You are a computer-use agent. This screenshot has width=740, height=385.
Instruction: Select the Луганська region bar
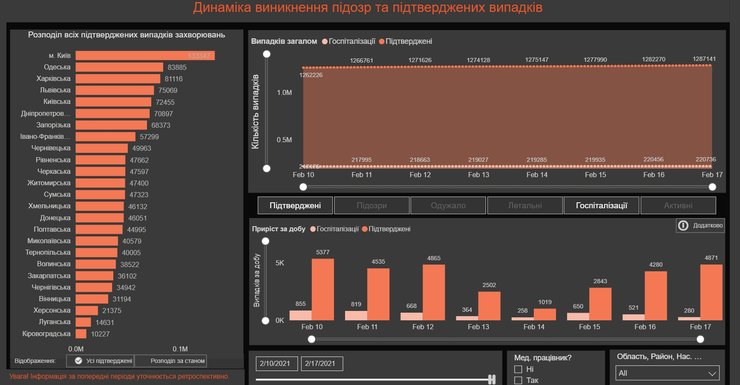click(x=84, y=322)
